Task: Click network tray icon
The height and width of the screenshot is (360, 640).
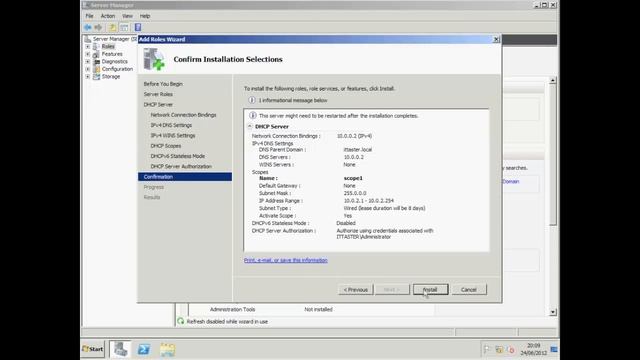Action: pyautogui.click(x=499, y=349)
